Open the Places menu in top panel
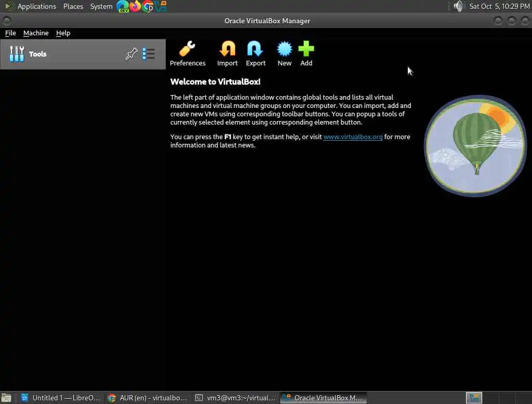532x404 pixels. tap(73, 6)
